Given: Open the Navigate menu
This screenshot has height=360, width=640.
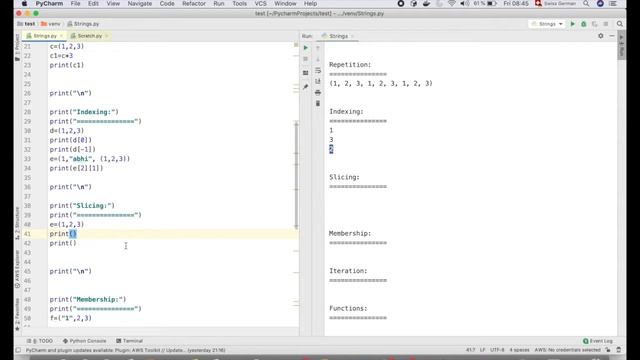Looking at the screenshot, I should point(140,4).
